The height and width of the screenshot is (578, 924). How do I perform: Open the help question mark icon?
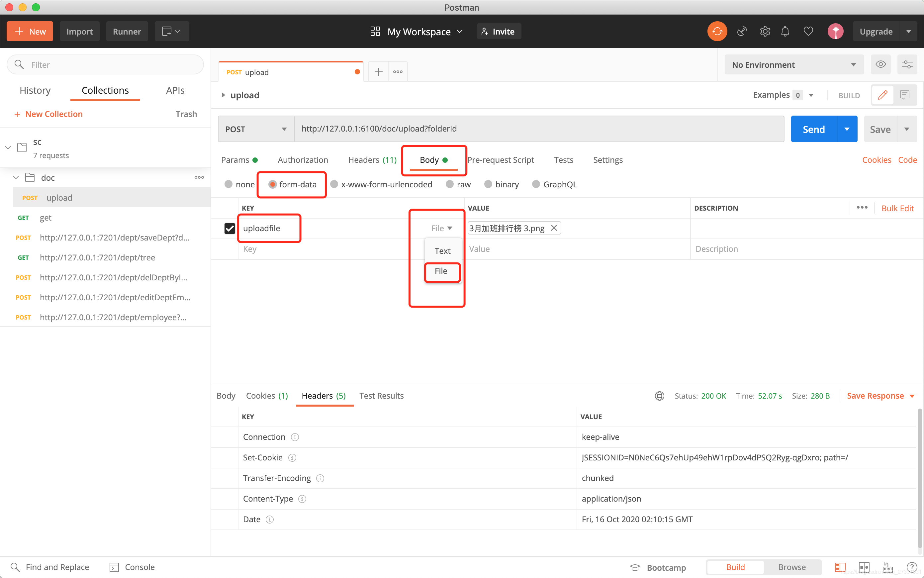[x=912, y=567]
